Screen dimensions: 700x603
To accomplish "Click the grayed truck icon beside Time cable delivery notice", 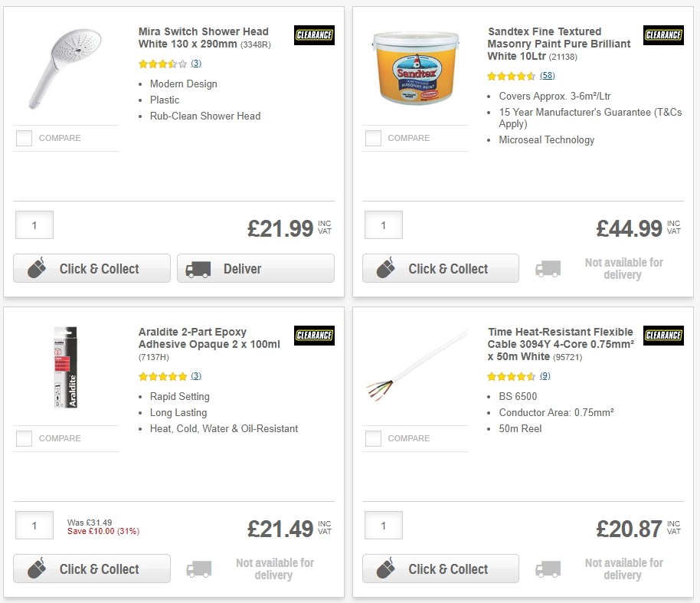I will [548, 569].
